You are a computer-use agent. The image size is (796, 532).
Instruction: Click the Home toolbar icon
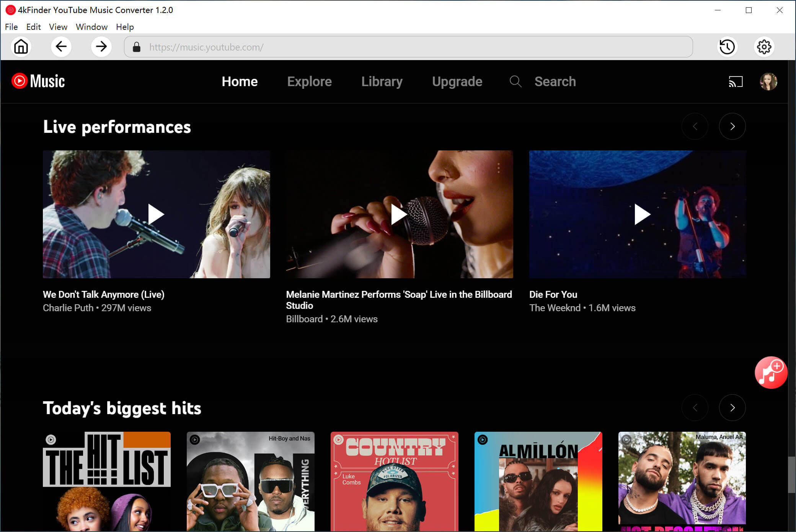tap(21, 47)
